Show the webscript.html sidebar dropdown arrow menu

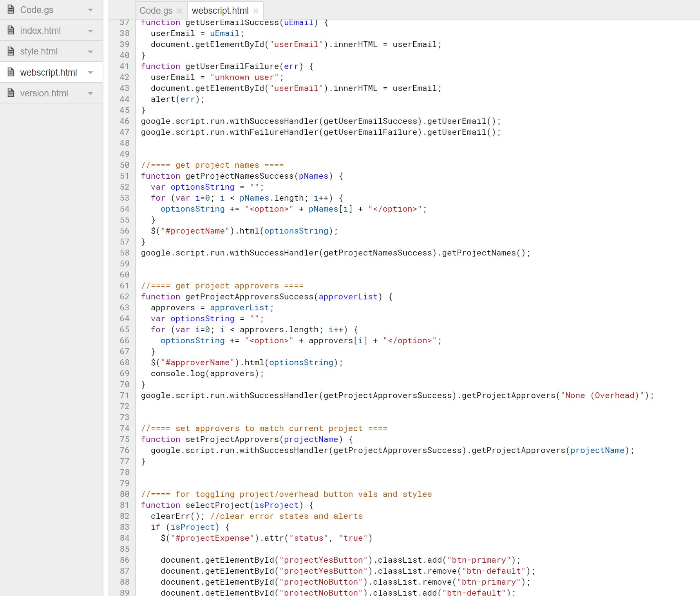(x=90, y=72)
